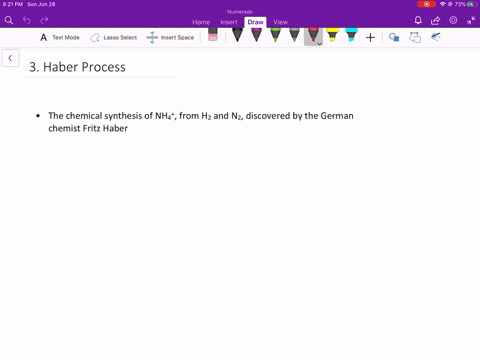Select the magenta-tipped pen
This screenshot has height=360, width=480.
pos(256,35)
